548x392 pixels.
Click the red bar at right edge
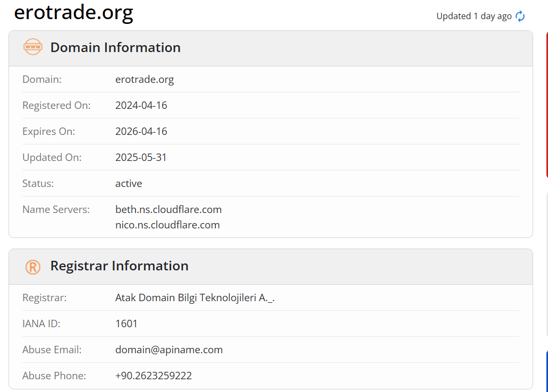coord(546,105)
